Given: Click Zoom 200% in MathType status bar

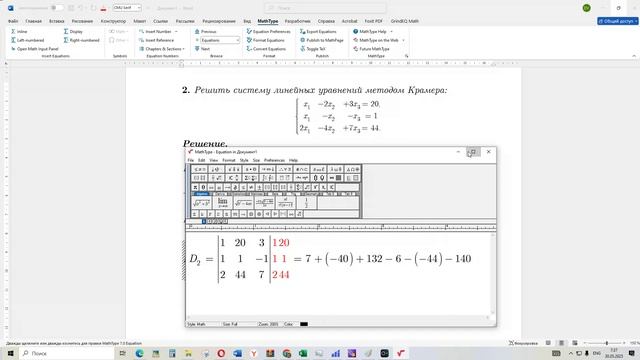Looking at the screenshot, I should coord(268,324).
